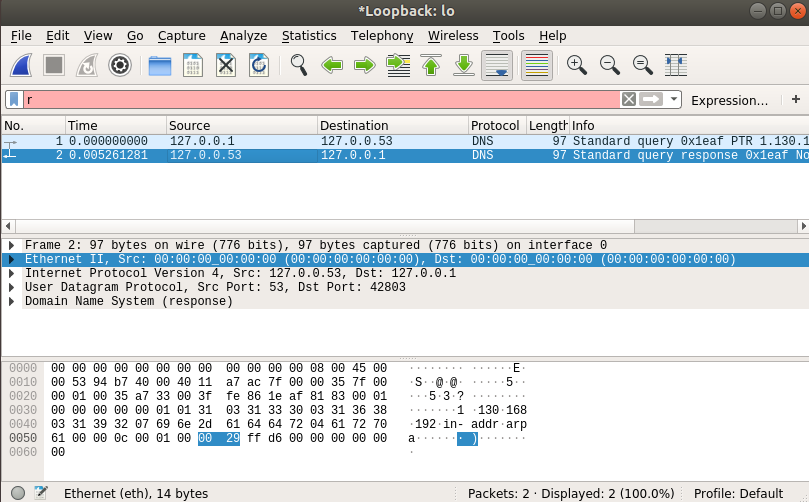Image resolution: width=809 pixels, height=502 pixels.
Task: Expand the Ethernet II tree row
Action: pos(11,259)
